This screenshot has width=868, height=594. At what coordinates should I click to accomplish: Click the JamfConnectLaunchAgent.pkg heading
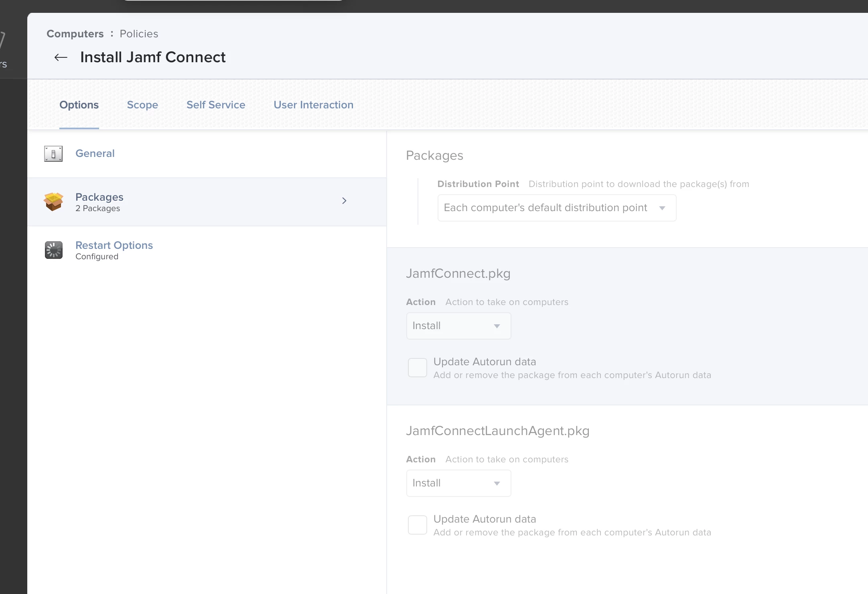pyautogui.click(x=498, y=431)
